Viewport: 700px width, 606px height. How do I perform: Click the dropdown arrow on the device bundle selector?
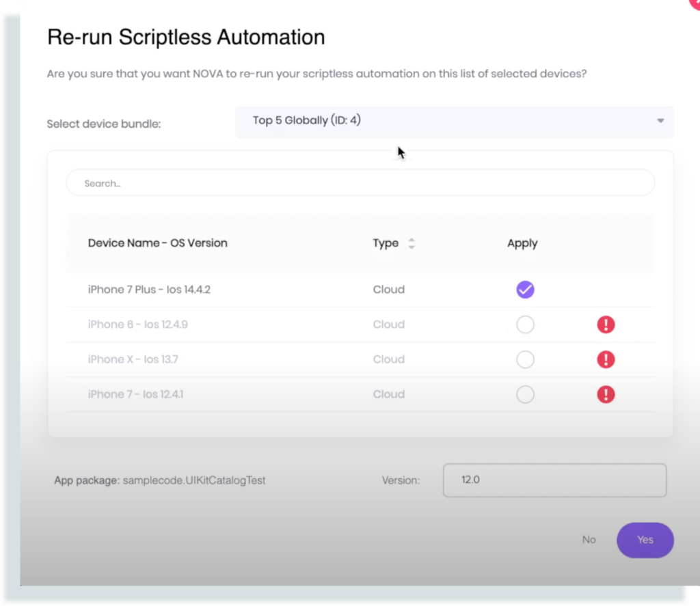tap(660, 121)
